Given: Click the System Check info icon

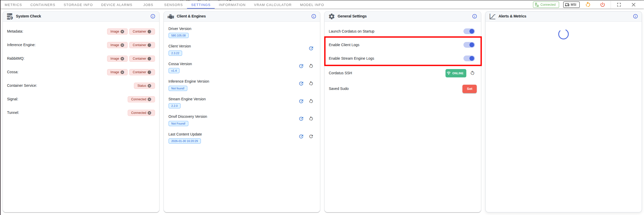Looking at the screenshot, I should (153, 16).
